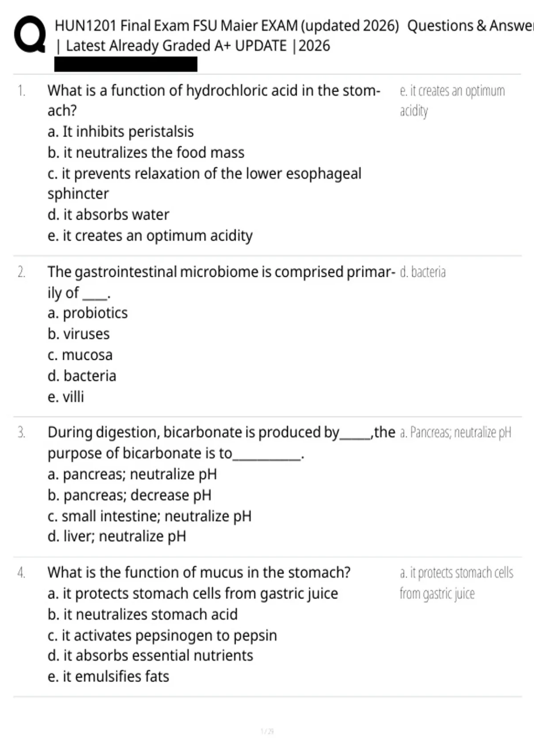
Task: Choose option 'd. it absorbs water'
Action: click(108, 215)
